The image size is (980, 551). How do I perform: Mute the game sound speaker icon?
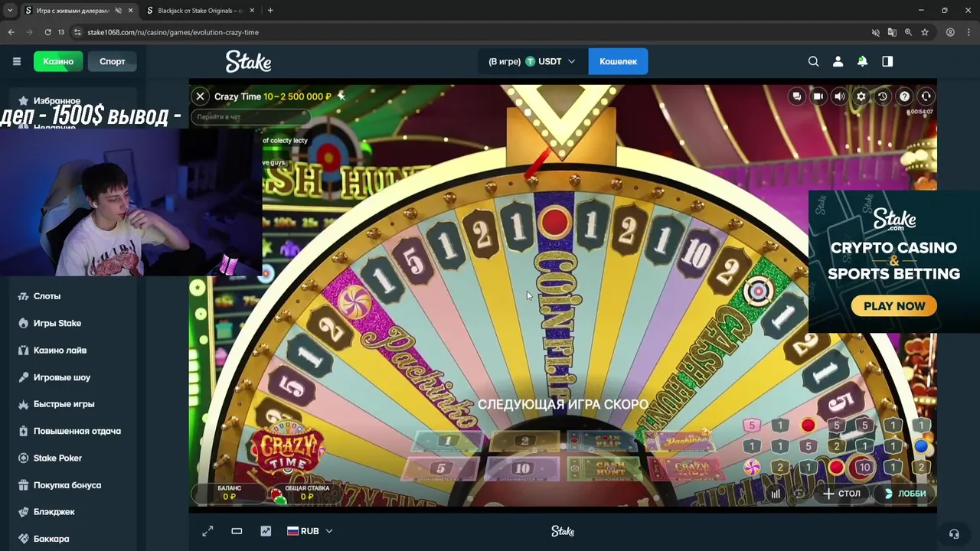(x=840, y=96)
